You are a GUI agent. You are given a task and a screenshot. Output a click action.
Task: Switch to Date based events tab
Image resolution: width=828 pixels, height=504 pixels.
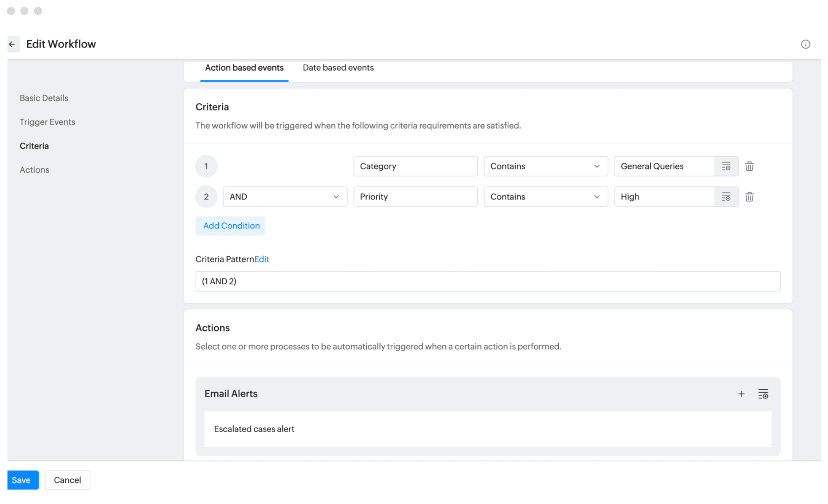click(x=338, y=68)
